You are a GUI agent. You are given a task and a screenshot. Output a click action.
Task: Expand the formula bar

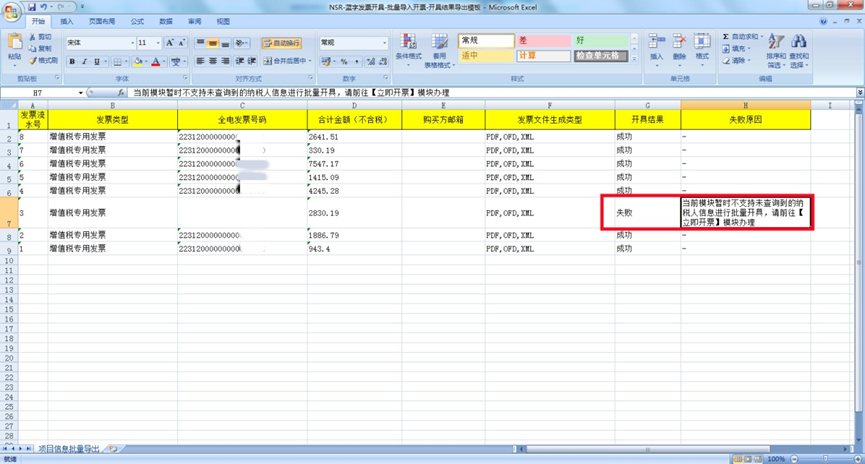859,93
